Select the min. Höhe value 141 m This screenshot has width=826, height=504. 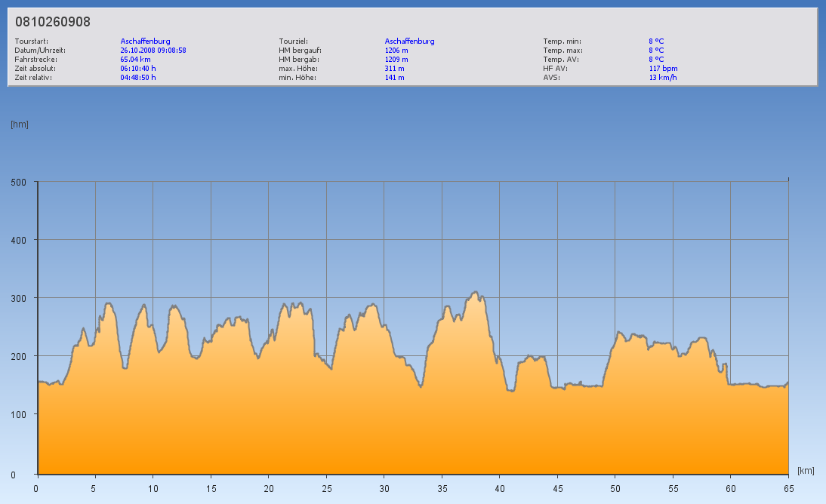pos(394,77)
